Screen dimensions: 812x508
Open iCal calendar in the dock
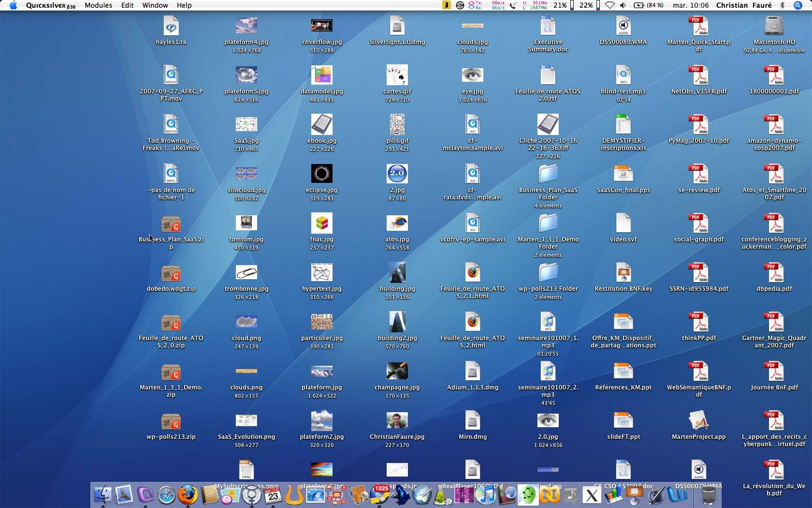(273, 495)
